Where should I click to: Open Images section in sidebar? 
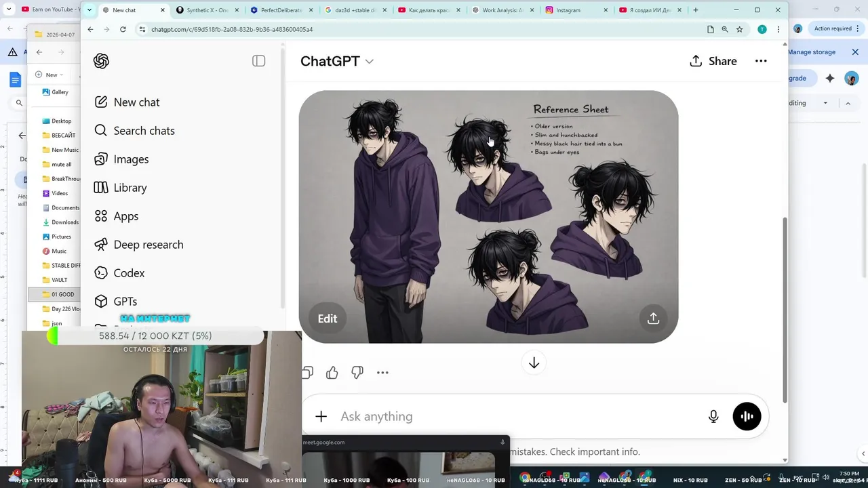[x=122, y=159]
